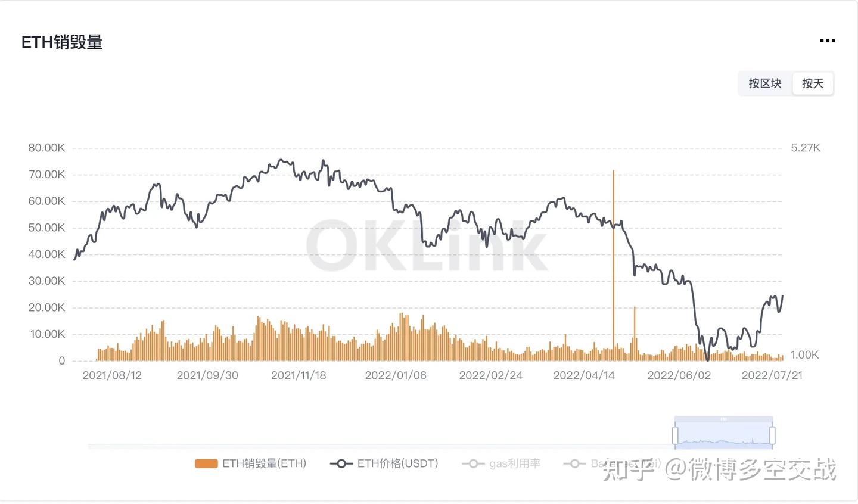This screenshot has width=858, height=504.
Task: Click the ETH价格 line marker icon in legend
Action: 341,463
